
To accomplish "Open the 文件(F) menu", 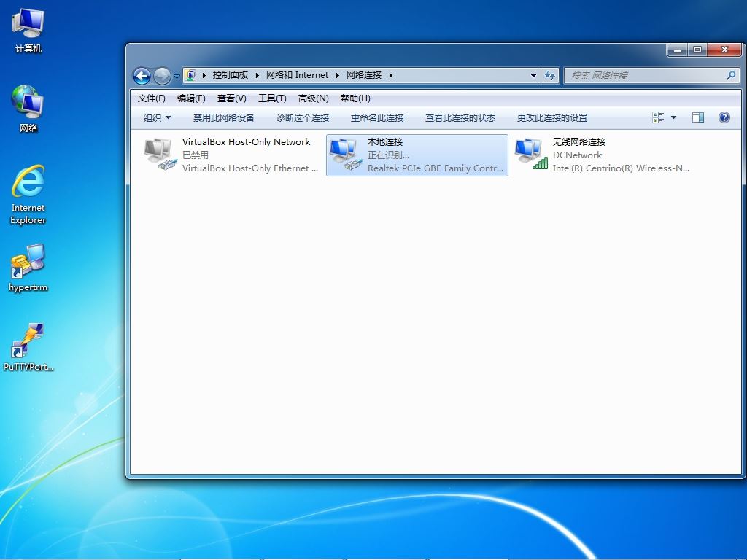I will pyautogui.click(x=152, y=98).
